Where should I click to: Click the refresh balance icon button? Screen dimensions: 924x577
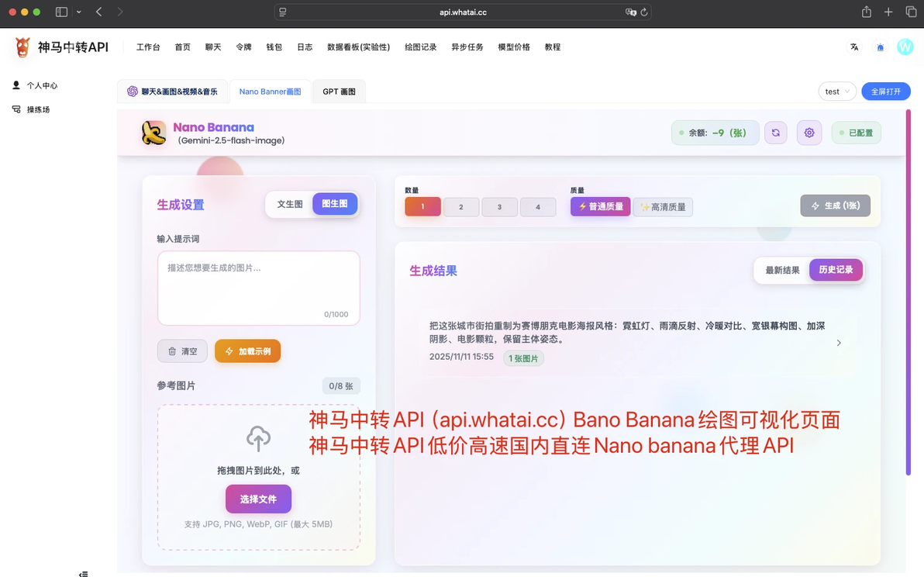[775, 133]
